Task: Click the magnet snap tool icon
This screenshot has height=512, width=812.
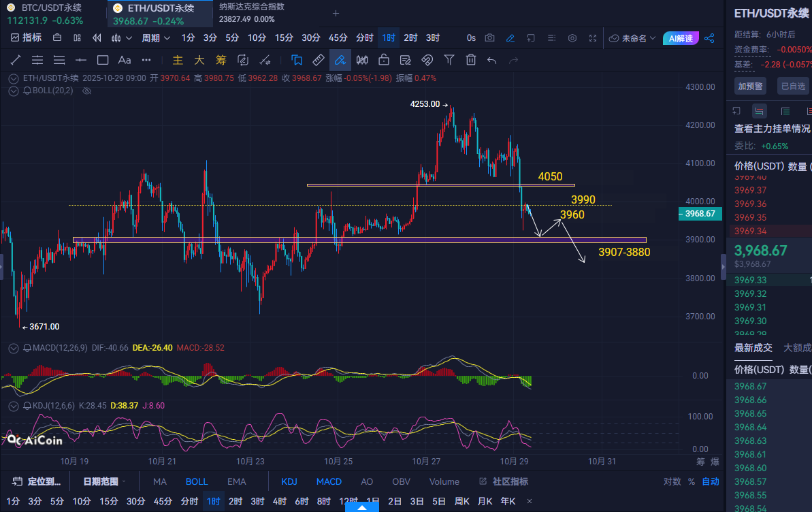Action: tap(427, 60)
